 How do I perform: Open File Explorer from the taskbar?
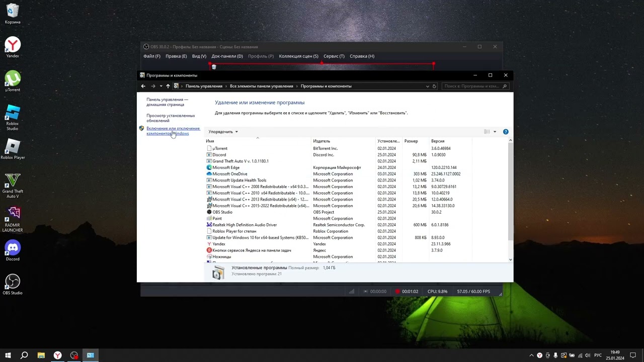pyautogui.click(x=41, y=355)
